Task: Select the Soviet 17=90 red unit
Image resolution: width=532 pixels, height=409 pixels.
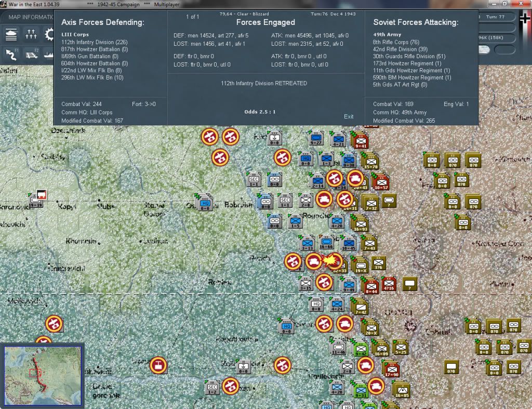Action: (x=392, y=370)
